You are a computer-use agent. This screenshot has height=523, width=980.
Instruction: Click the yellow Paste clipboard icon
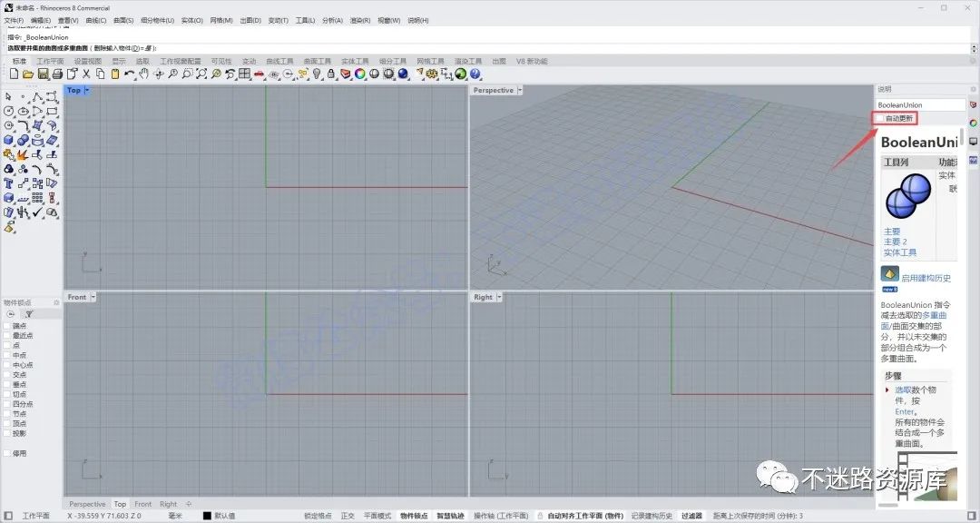point(115,74)
